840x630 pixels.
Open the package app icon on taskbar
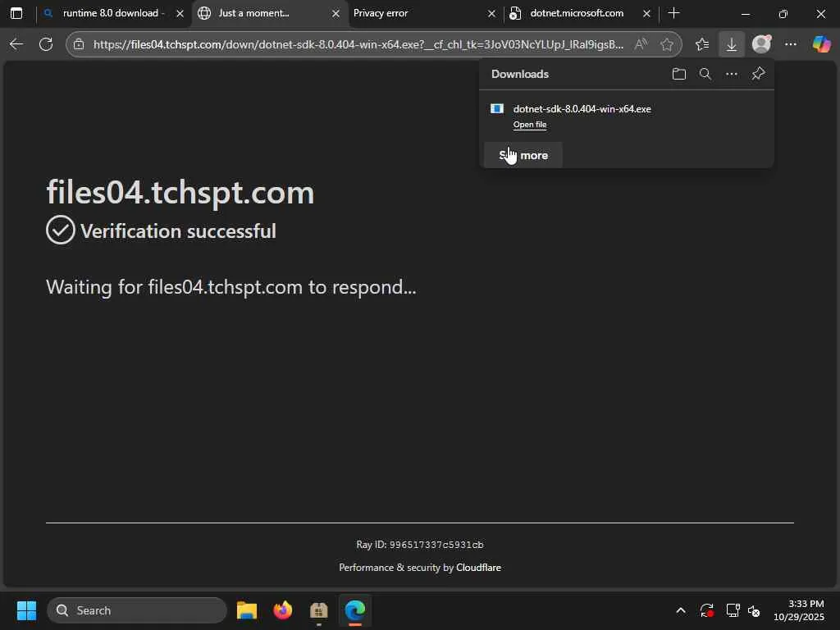[319, 610]
